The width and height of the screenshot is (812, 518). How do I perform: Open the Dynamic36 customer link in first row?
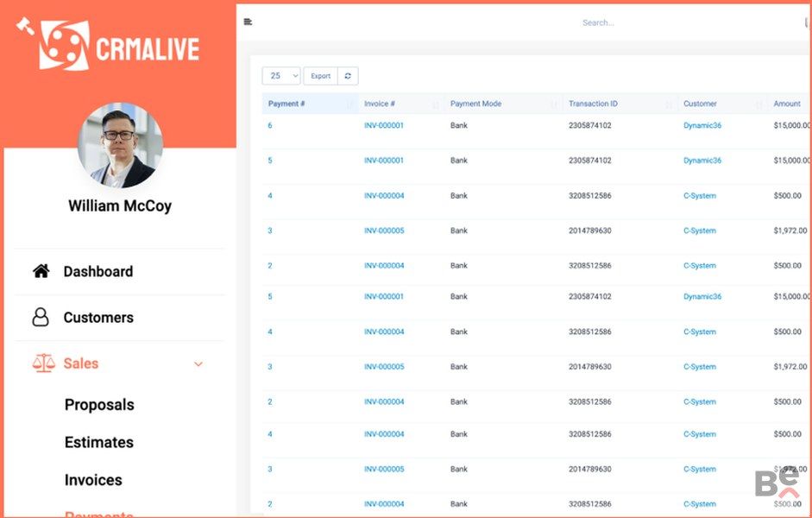coord(702,126)
